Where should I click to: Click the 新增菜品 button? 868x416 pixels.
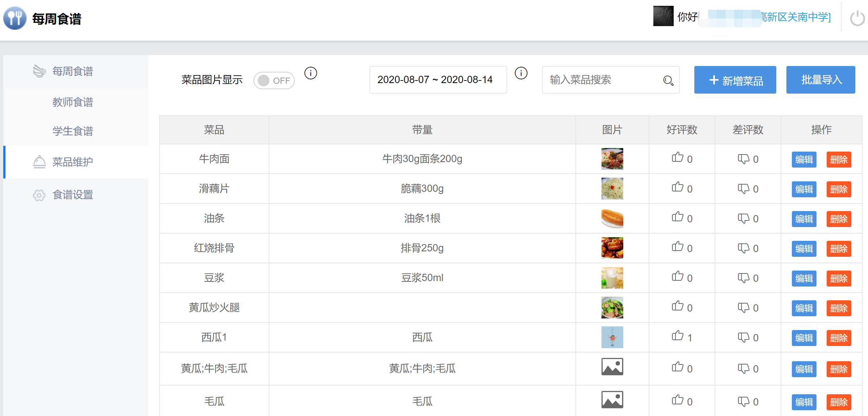pyautogui.click(x=735, y=80)
